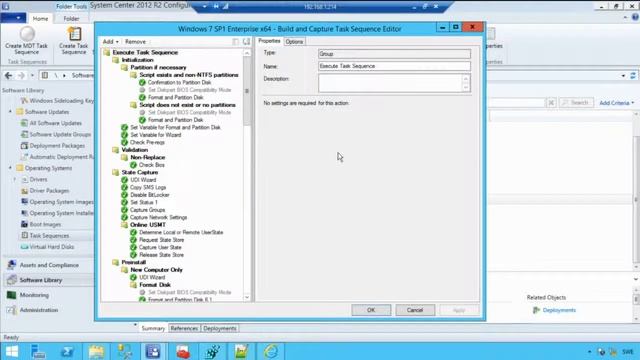Switch to the Administration workspace
This screenshot has width=640, height=360.
click(x=39, y=310)
